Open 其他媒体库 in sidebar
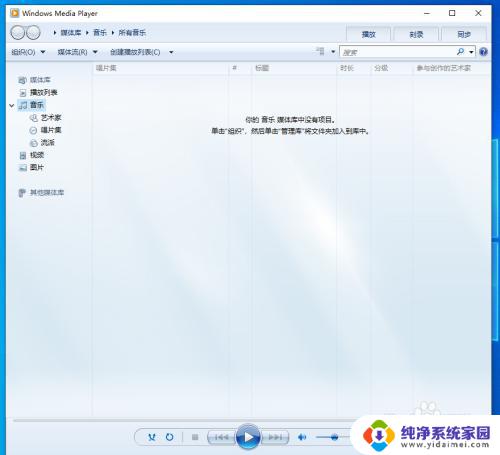 (x=47, y=192)
